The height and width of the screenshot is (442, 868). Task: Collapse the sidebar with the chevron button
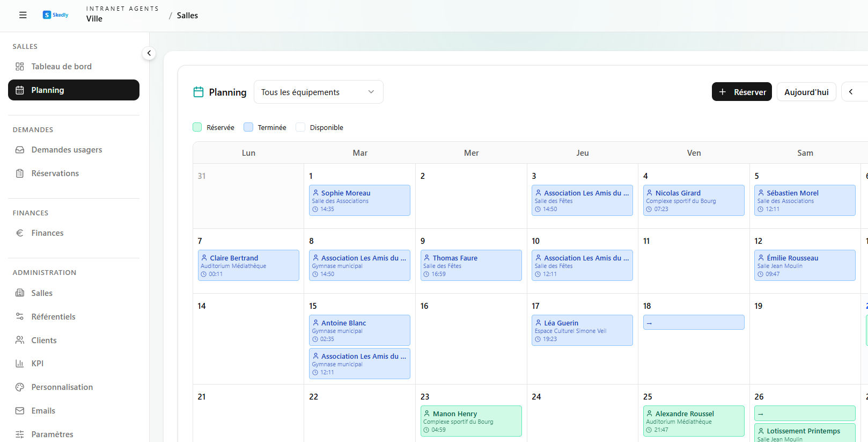[149, 53]
